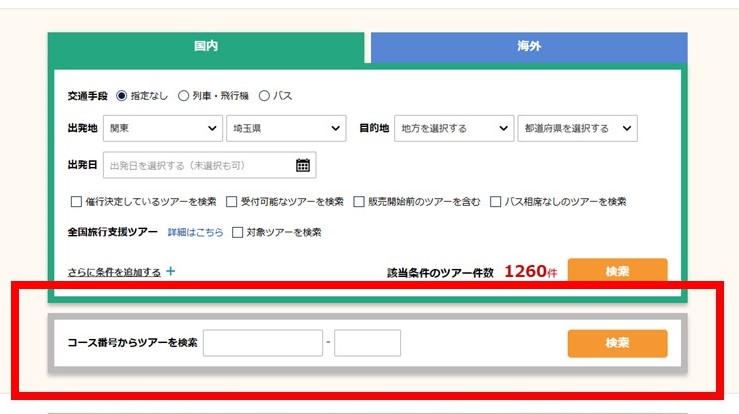Open the 地方を選択する destination dropdown
This screenshot has width=739, height=414.
pyautogui.click(x=453, y=128)
